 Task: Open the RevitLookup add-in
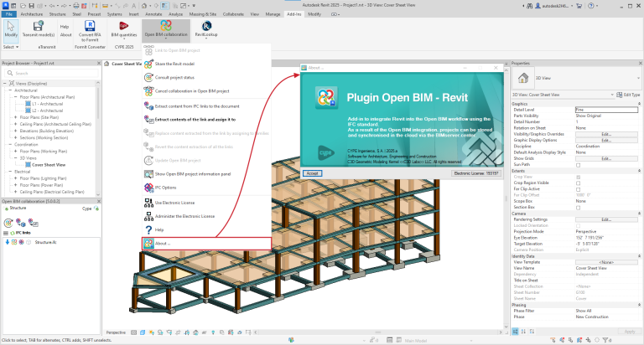click(206, 29)
